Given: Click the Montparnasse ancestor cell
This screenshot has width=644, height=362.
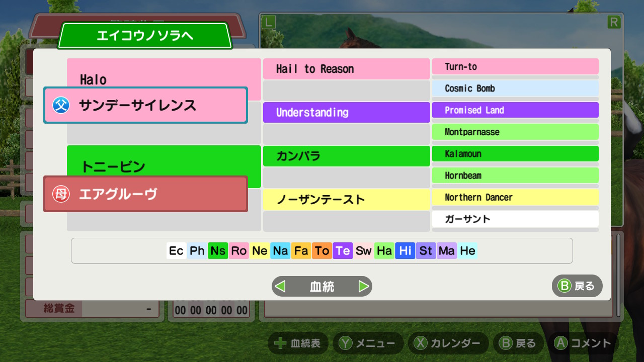Looking at the screenshot, I should [x=515, y=132].
